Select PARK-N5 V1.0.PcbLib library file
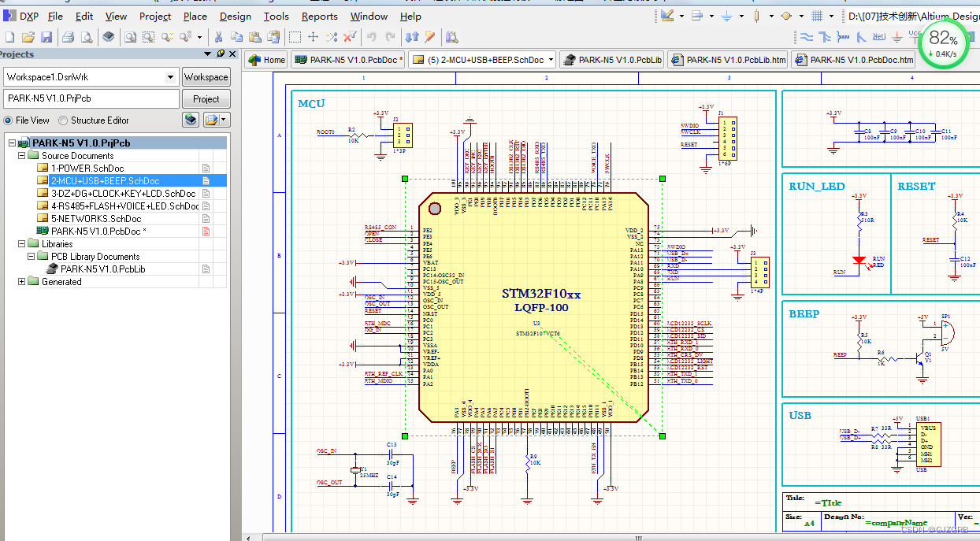The height and width of the screenshot is (541, 980). pos(102,269)
